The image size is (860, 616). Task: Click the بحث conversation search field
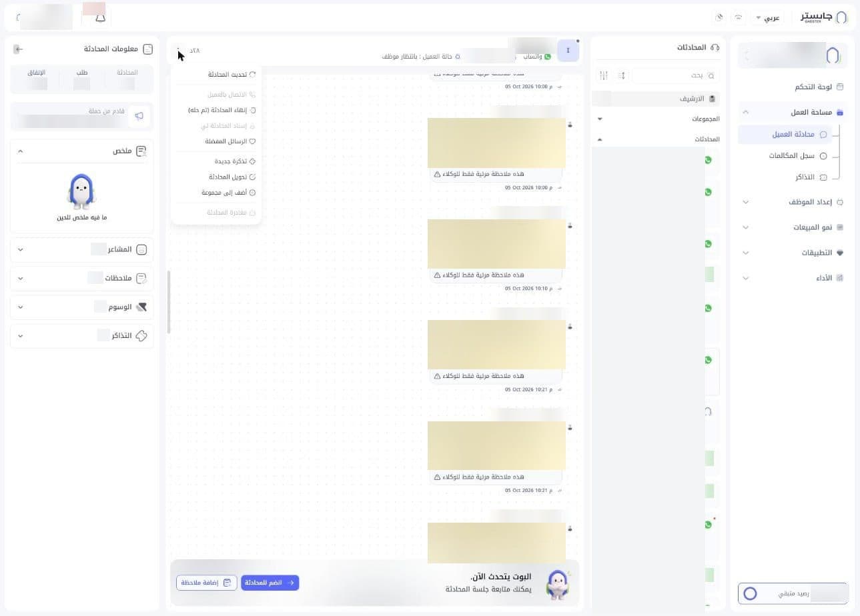[675, 75]
